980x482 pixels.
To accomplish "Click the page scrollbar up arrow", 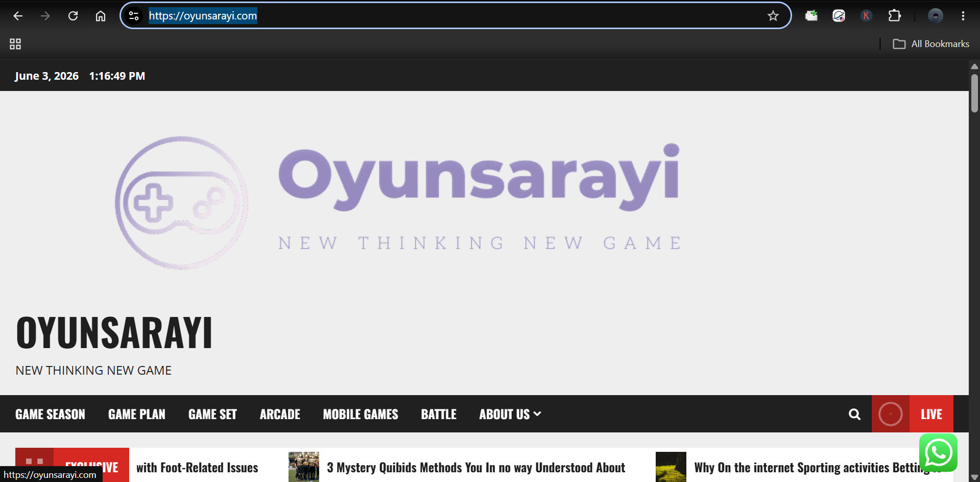I will pos(974,66).
